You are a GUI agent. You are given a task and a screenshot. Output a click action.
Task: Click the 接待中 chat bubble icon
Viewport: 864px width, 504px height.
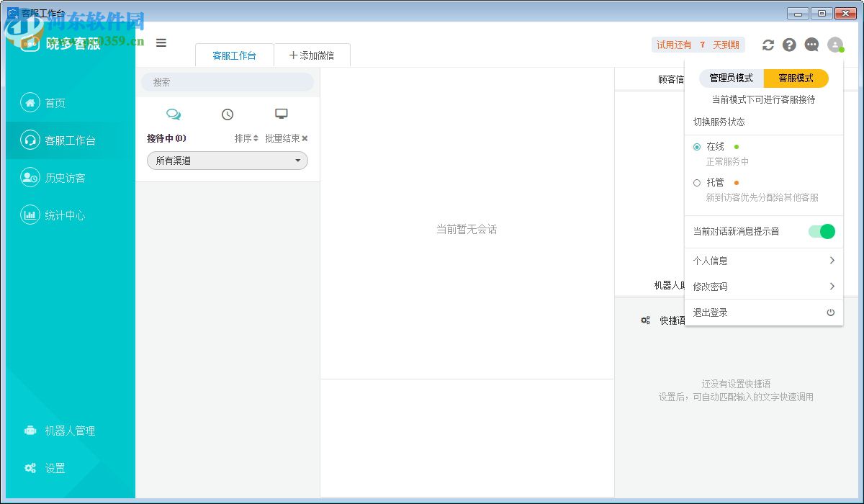coord(173,114)
